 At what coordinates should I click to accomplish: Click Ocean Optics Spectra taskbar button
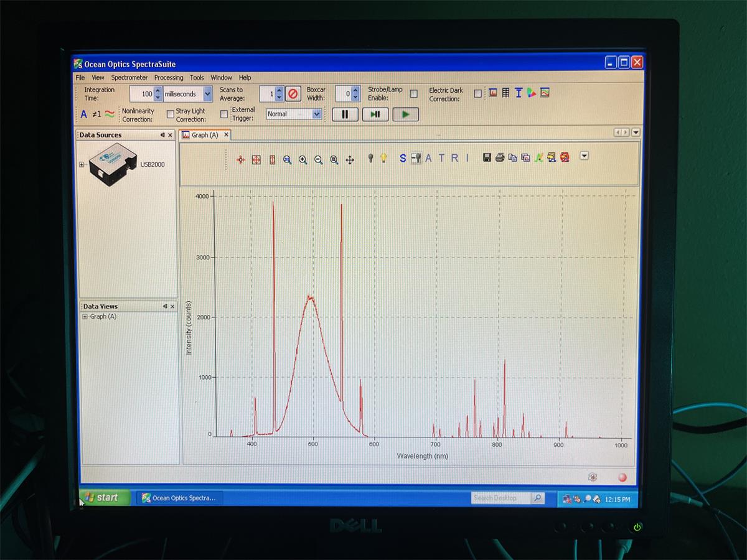click(x=179, y=498)
